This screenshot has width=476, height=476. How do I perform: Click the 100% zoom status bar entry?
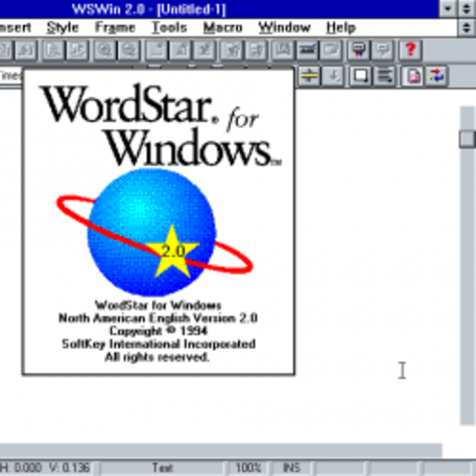[248, 468]
